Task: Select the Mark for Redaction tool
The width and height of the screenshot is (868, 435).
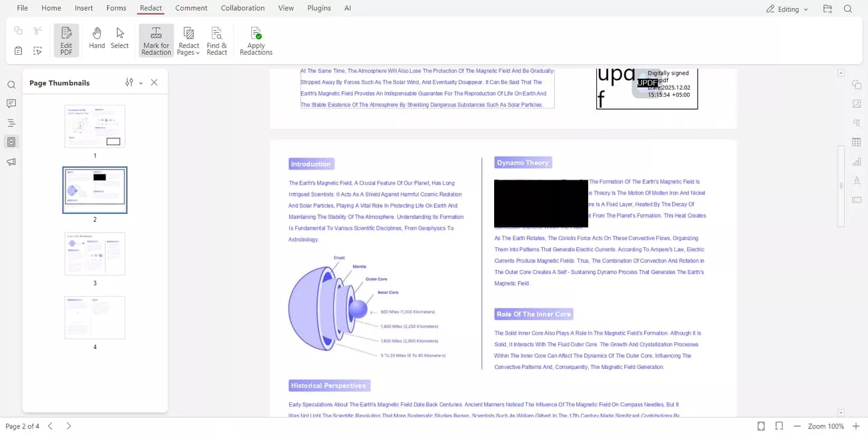Action: 156,40
